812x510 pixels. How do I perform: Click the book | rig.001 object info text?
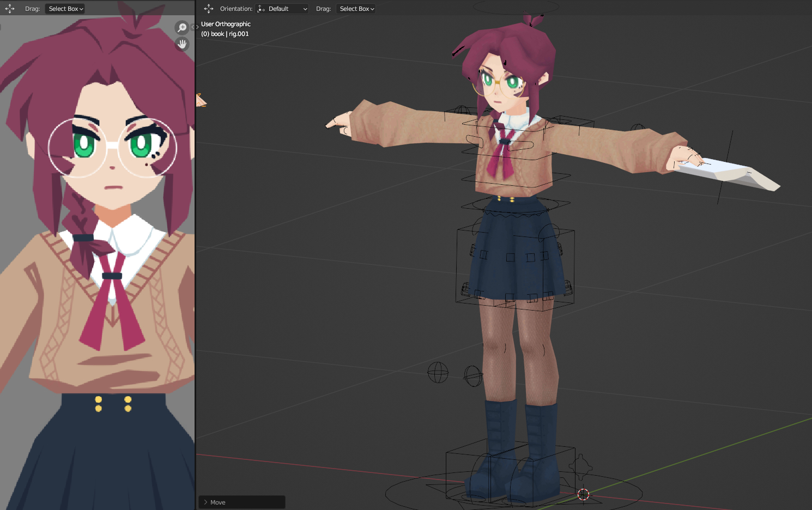[225, 34]
